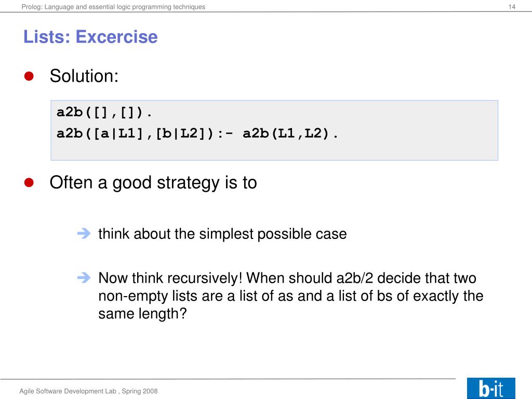Click the red bullet beside Solution
Image resolution: width=532 pixels, height=399 pixels.
coord(29,76)
